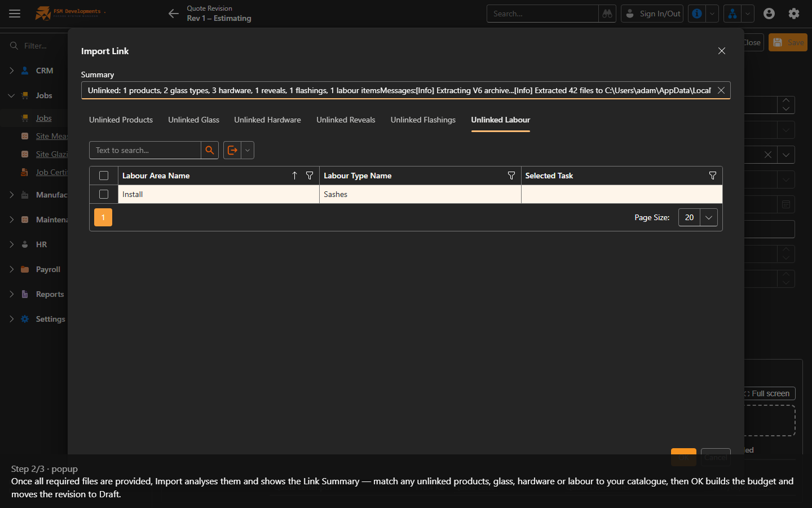Click the Install cell
This screenshot has width=812, height=508.
pos(219,194)
